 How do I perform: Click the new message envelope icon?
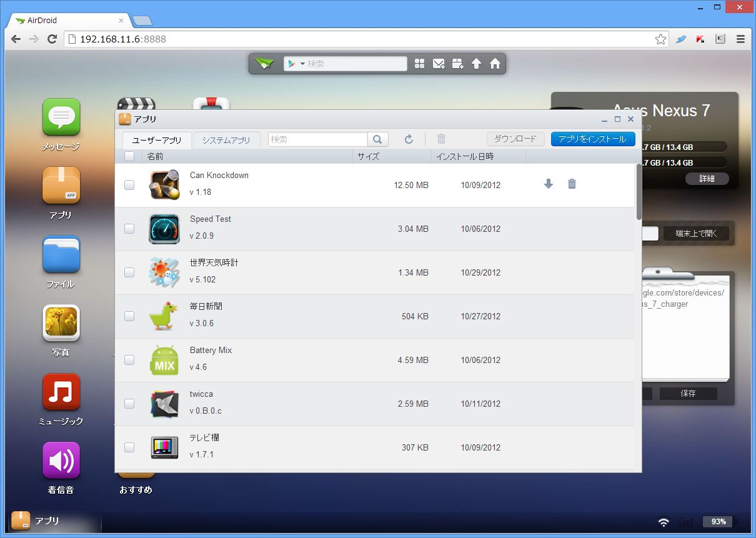click(439, 64)
